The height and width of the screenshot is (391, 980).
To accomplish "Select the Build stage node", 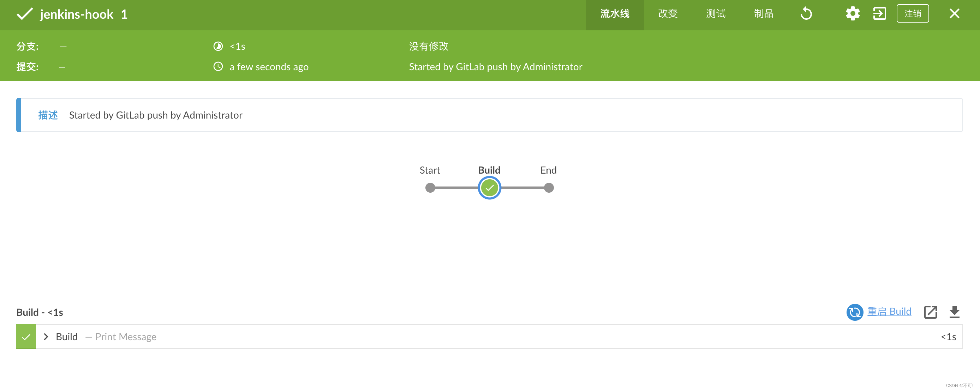I will point(489,187).
